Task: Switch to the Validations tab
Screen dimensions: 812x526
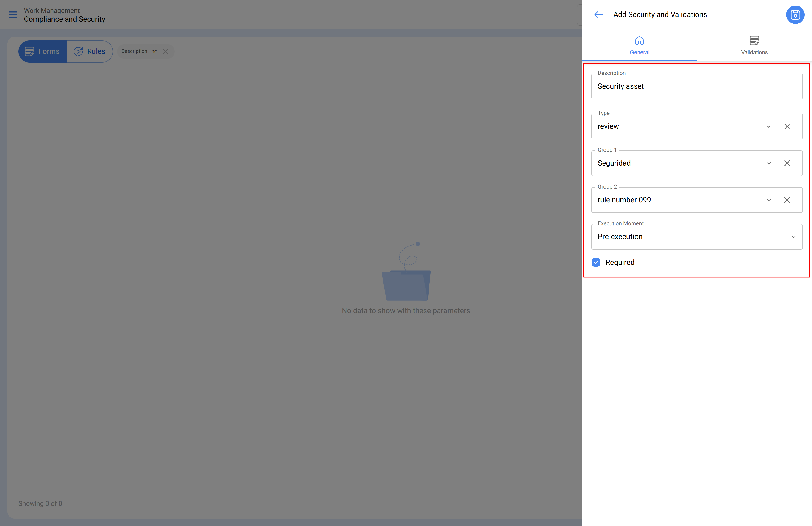Action: pos(754,52)
